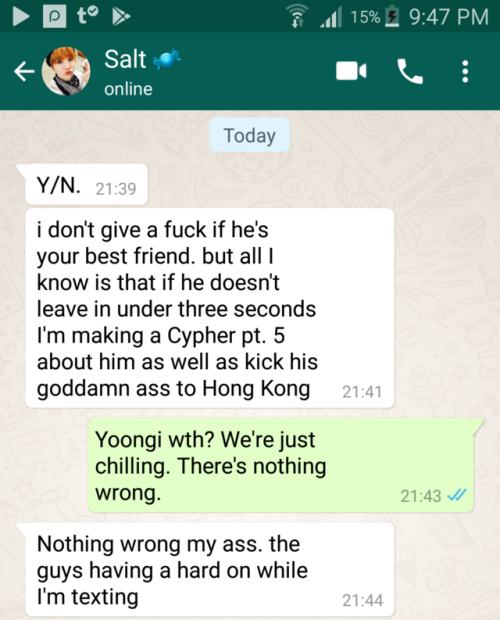Select the green "Yoongi wth?" message
This screenshot has height=620, width=500.
pos(281,465)
